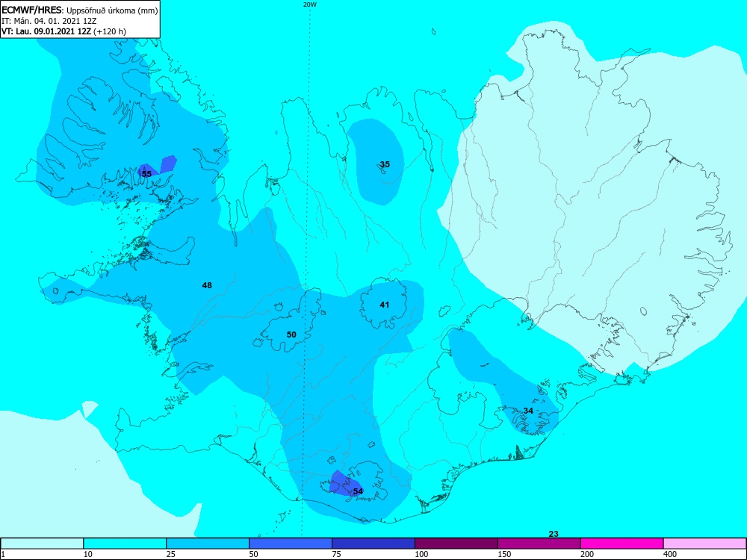Click precipitation value 50 on Langjökull glacier
The image size is (747, 560).
[x=291, y=335]
